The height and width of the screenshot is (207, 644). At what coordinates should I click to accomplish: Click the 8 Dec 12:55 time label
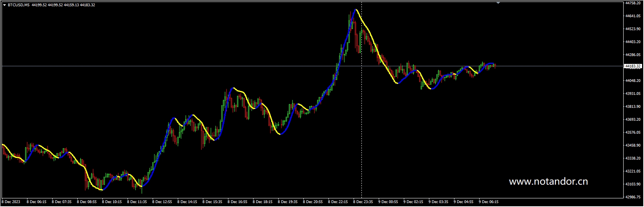162,202
